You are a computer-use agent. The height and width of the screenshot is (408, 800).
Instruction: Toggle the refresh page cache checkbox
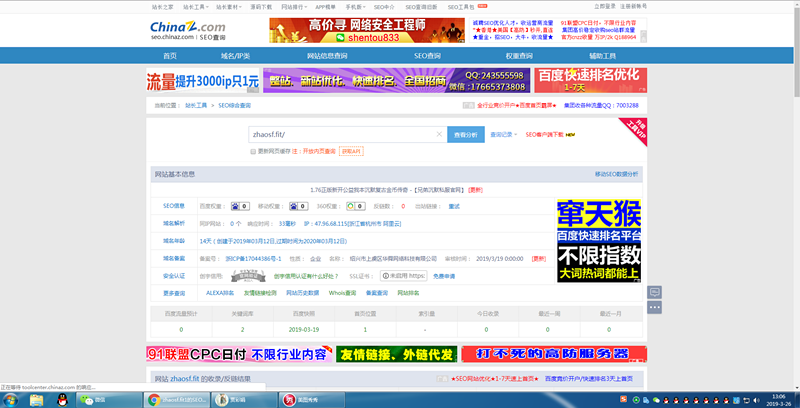click(253, 151)
